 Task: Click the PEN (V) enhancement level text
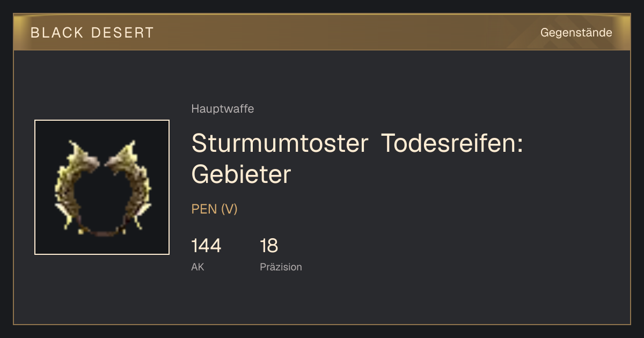pos(215,209)
